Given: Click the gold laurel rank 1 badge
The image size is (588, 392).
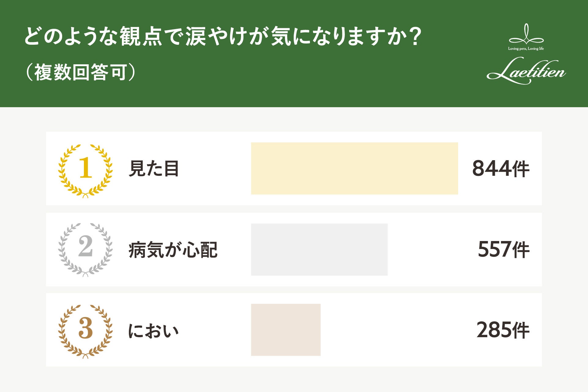Looking at the screenshot, I should click(x=85, y=171).
